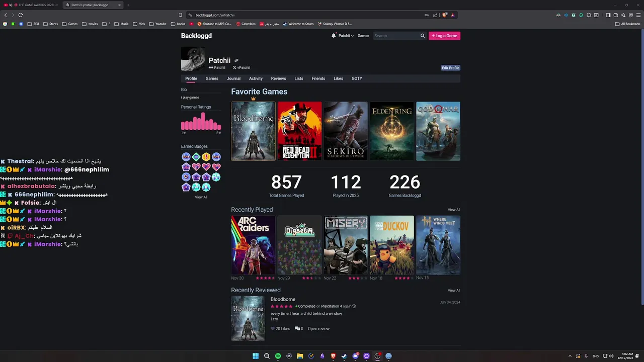Click the search magnifier icon on Backloggd

pos(423,36)
